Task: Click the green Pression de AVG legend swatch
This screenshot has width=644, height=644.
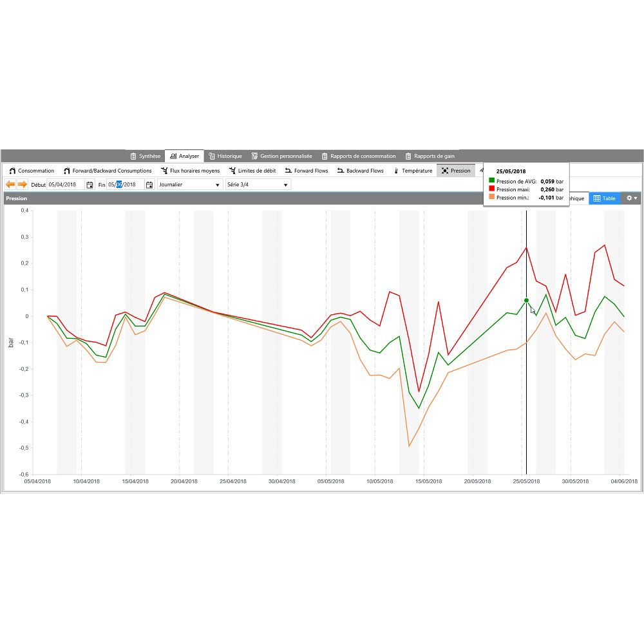Action: click(493, 181)
